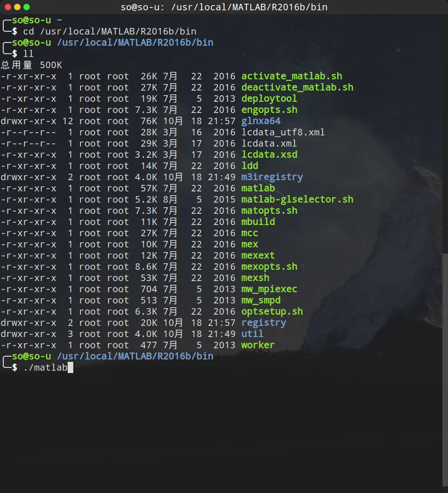Click the 6.3K size of optsetup.sh
The width and height of the screenshot is (448, 493).
[146, 311]
